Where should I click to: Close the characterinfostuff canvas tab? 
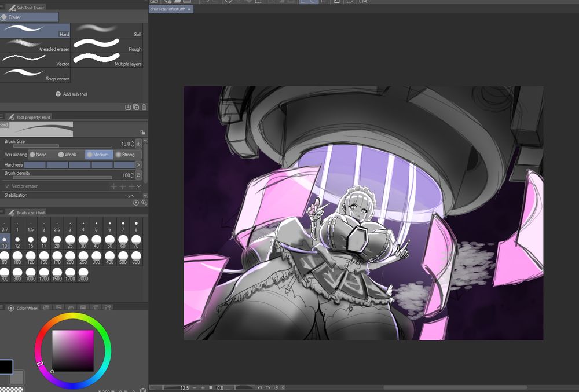pyautogui.click(x=189, y=9)
